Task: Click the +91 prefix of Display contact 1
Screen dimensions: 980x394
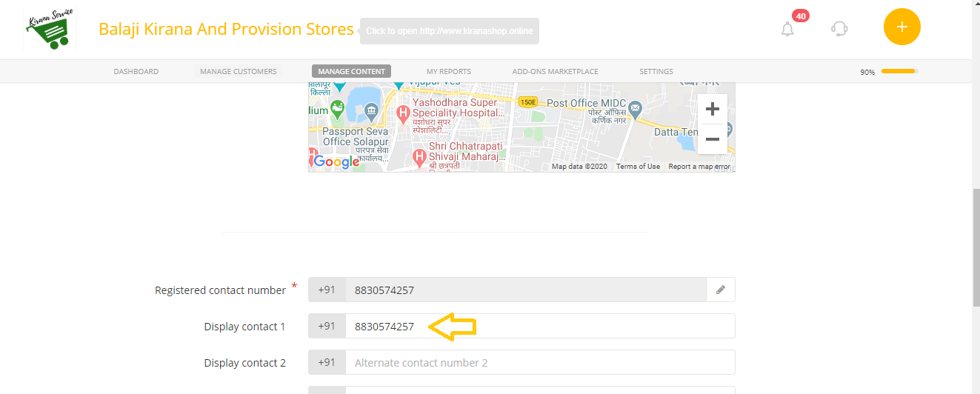Action: point(327,326)
